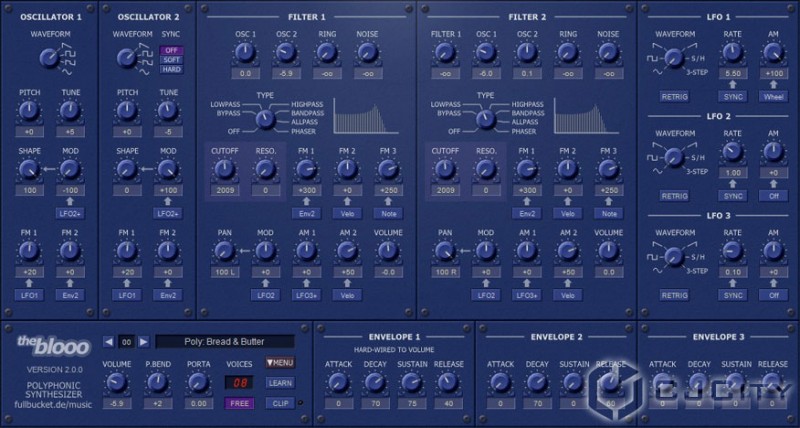The width and height of the screenshot is (800, 428).
Task: Open Oscillator 2 FM 2 source Env2 selector
Action: (167, 295)
